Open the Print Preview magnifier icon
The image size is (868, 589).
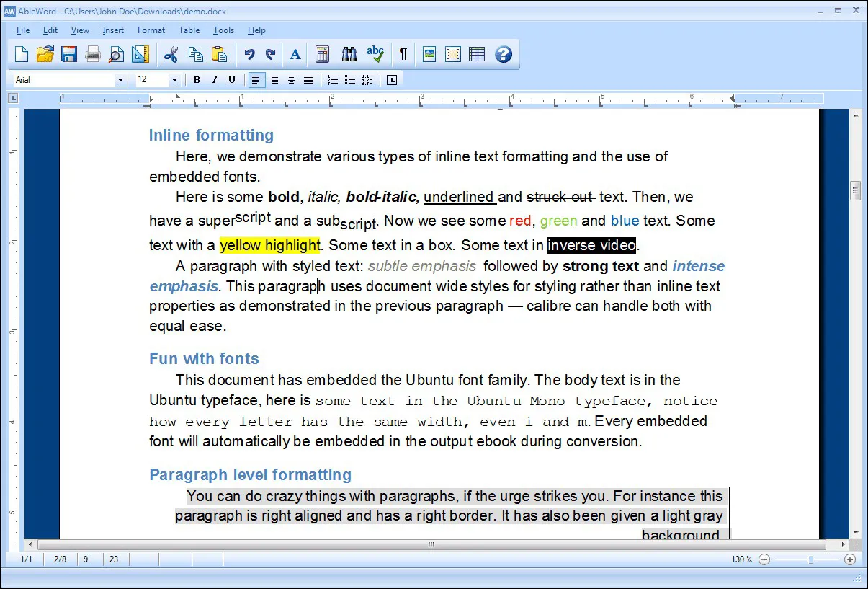[116, 54]
